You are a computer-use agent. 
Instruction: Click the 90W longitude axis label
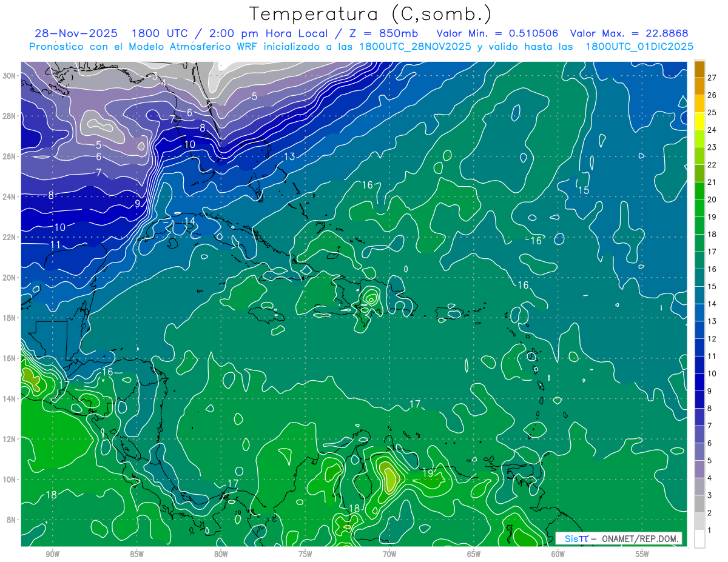tap(52, 554)
